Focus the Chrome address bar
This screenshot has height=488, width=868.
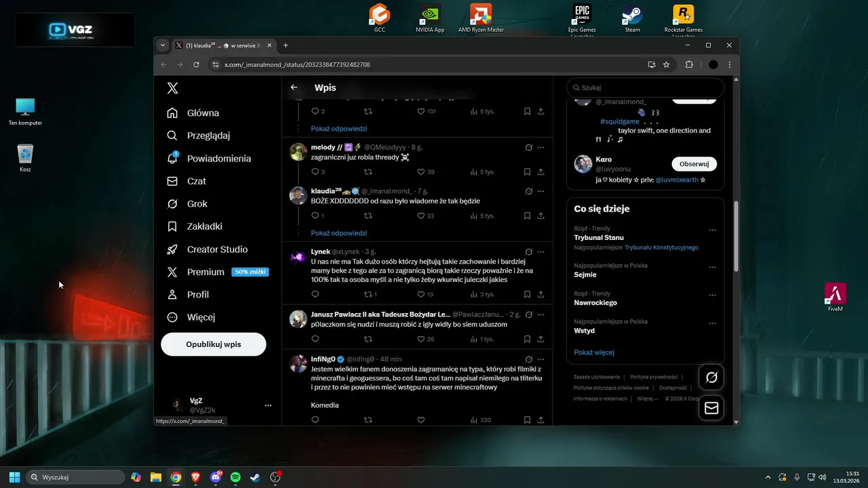[427, 64]
